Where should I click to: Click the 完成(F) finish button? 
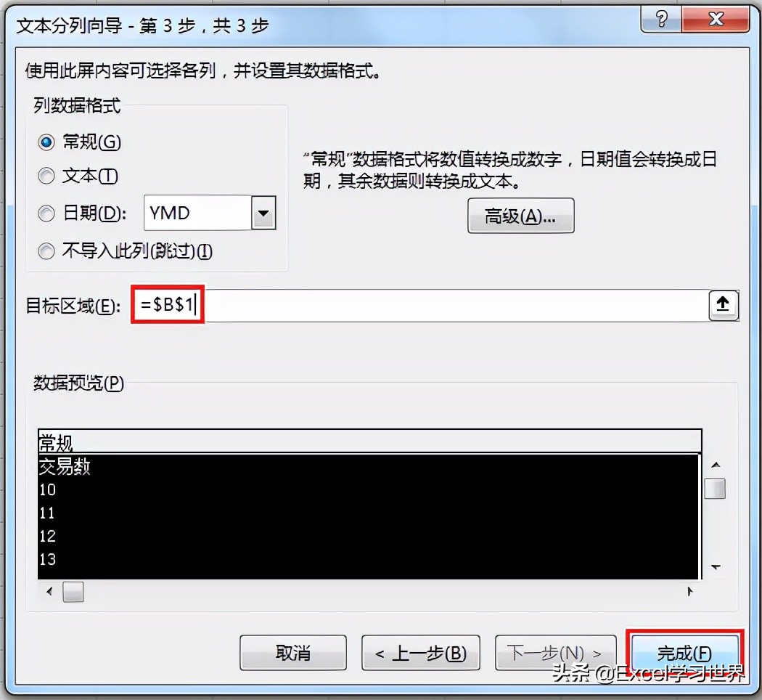tap(685, 653)
